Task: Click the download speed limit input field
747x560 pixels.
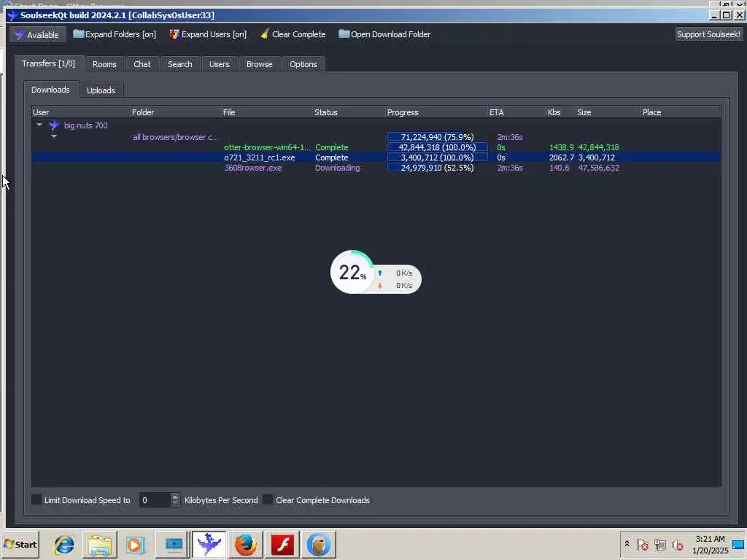Action: click(x=155, y=500)
